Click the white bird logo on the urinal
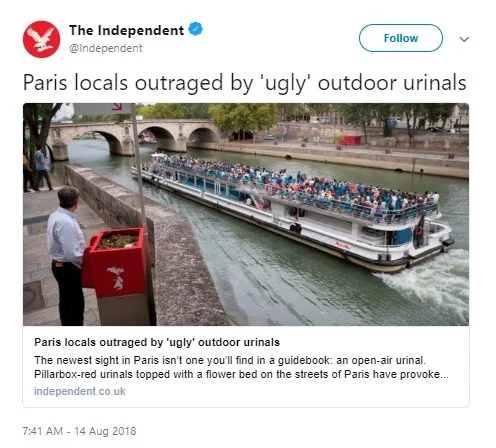Image resolution: width=496 pixels, height=448 pixels. click(x=116, y=278)
